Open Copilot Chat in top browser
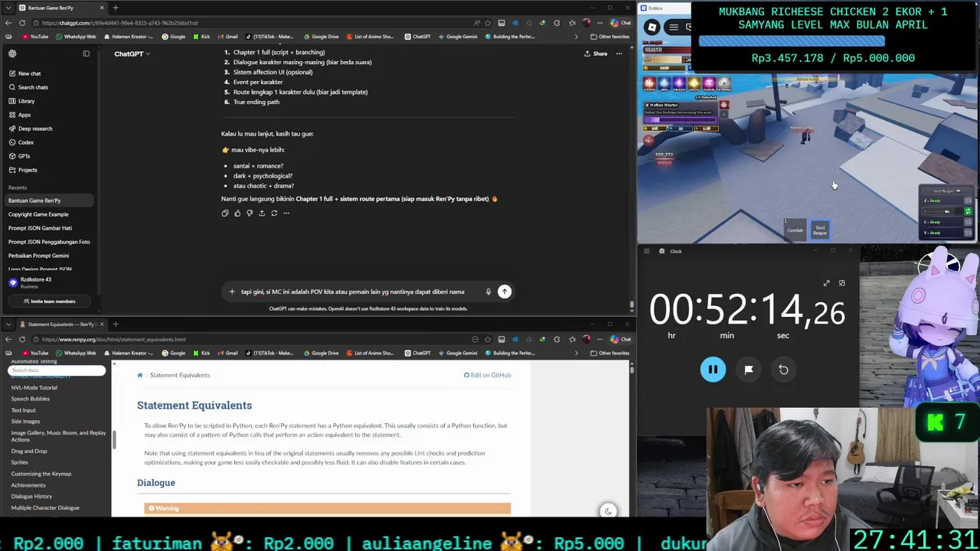 (x=621, y=23)
